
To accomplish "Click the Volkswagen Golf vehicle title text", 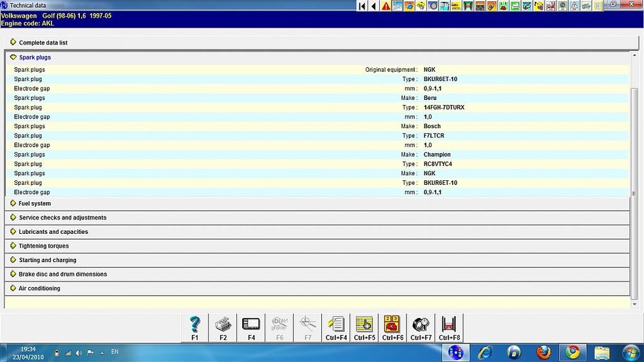I will pyautogui.click(x=56, y=15).
